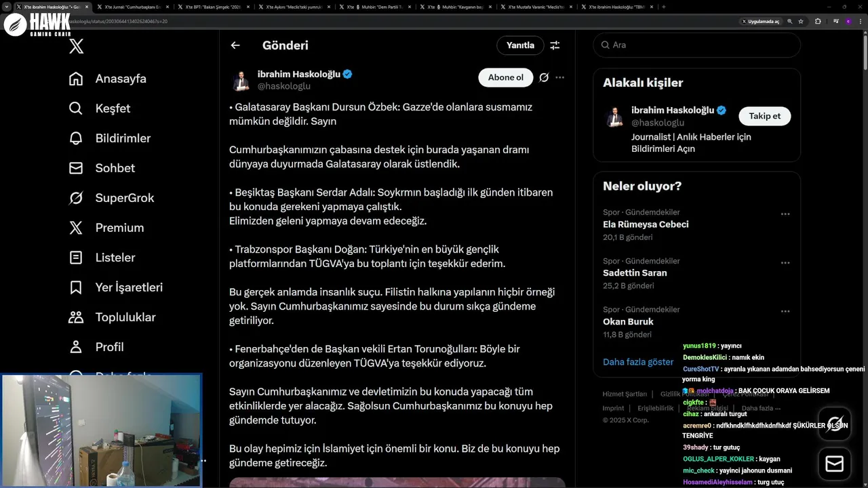868x488 pixels.
Task: Switch to the X'te Jurnal tab
Action: click(x=134, y=7)
